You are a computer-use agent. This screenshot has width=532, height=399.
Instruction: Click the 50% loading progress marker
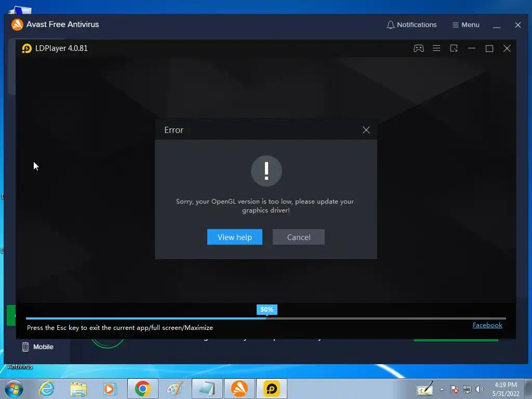(x=267, y=310)
